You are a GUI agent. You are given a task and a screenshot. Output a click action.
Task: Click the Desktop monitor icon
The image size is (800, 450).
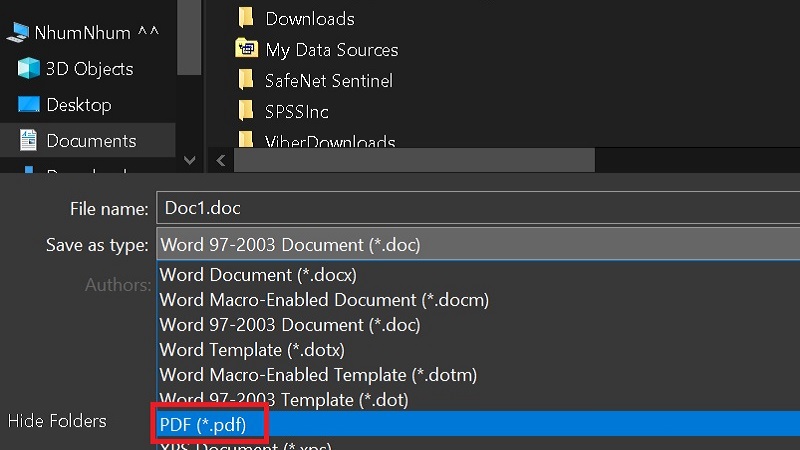pos(29,104)
